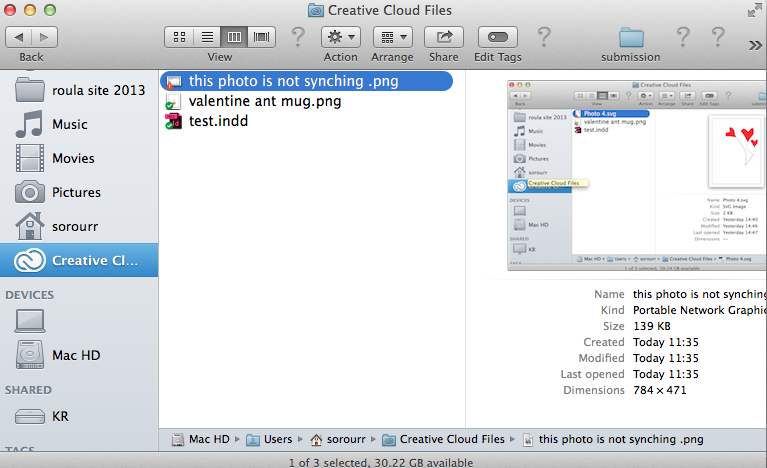Open the Mac HD drive in sidebar

[x=79, y=355]
